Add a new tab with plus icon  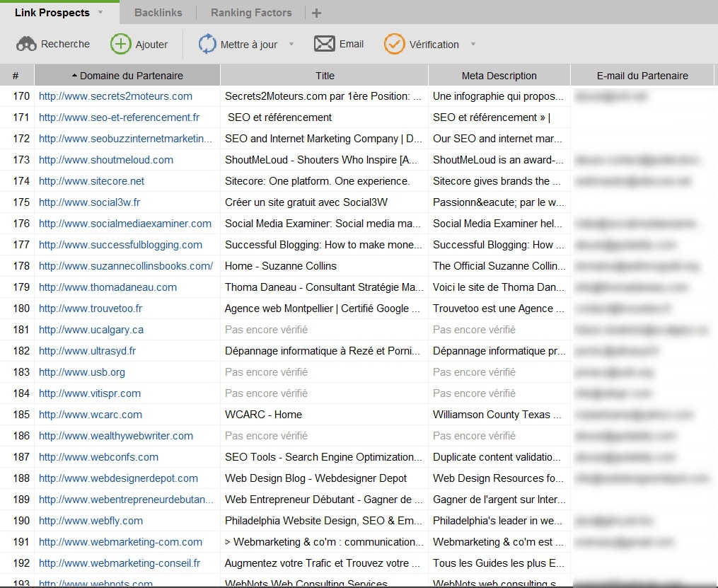[316, 13]
